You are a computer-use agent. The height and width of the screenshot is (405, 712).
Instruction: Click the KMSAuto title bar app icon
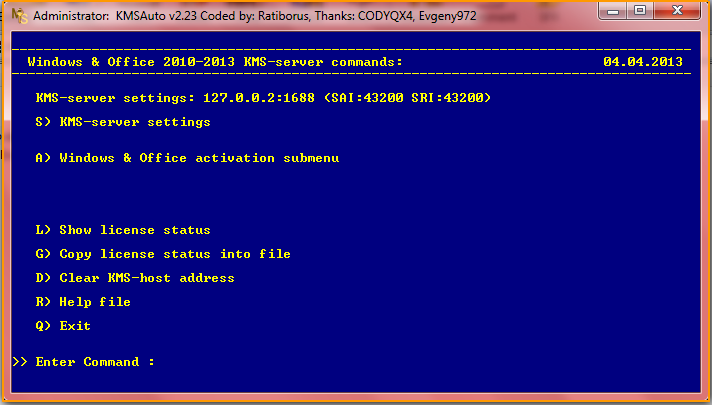20,15
